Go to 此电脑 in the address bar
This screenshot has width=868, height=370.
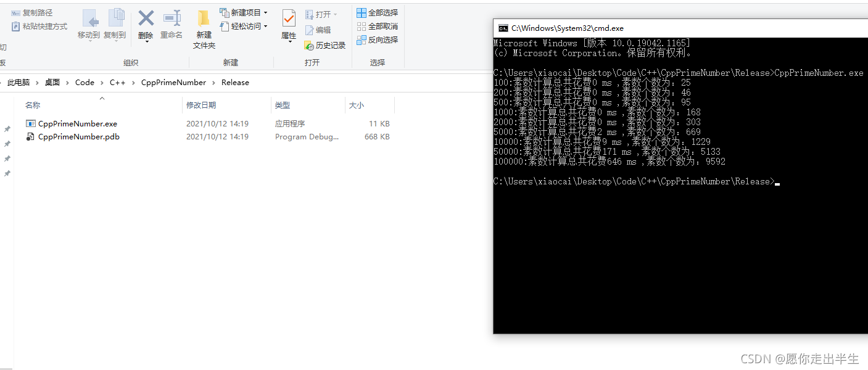[19, 82]
